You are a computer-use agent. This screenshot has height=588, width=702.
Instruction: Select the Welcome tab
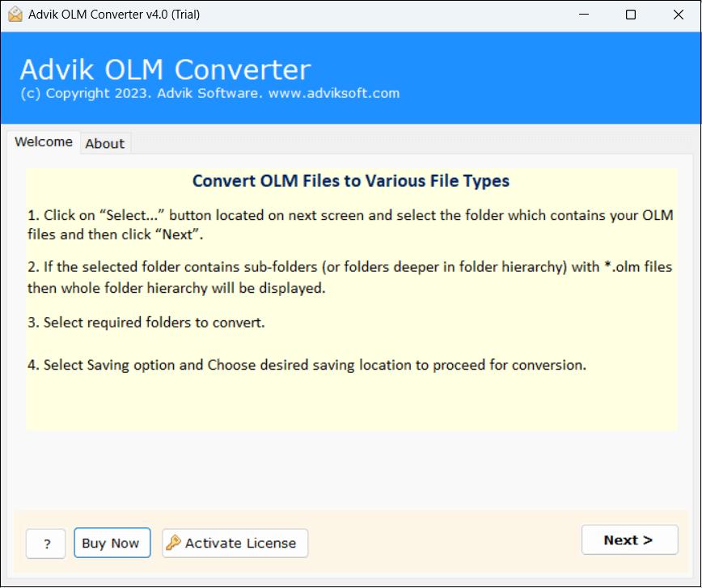[x=44, y=142]
